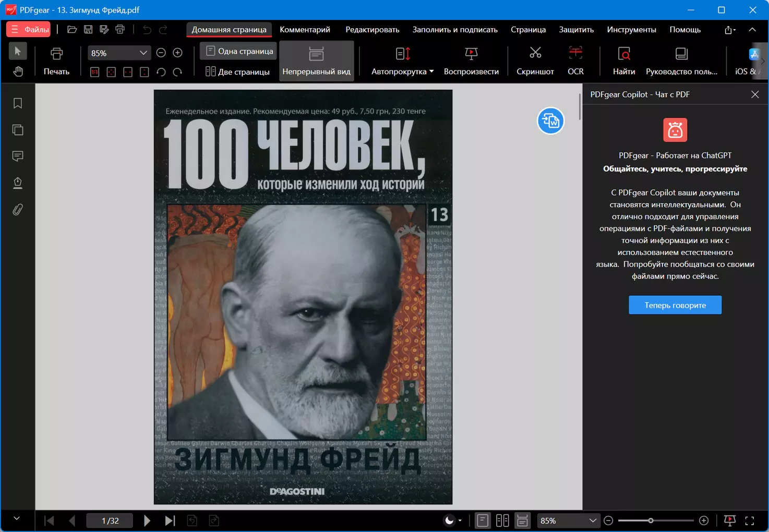This screenshot has width=769, height=532.
Task: Click the small printer icon in quick toolbar
Action: pos(120,30)
